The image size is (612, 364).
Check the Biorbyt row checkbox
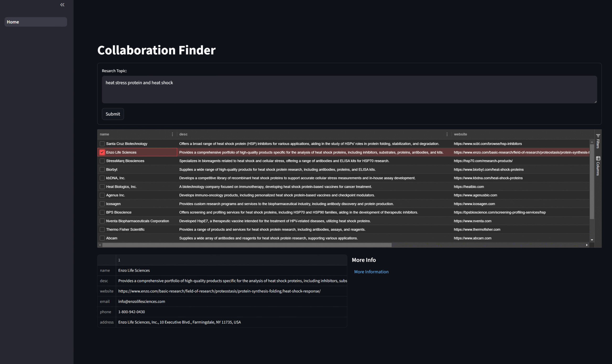click(x=102, y=169)
